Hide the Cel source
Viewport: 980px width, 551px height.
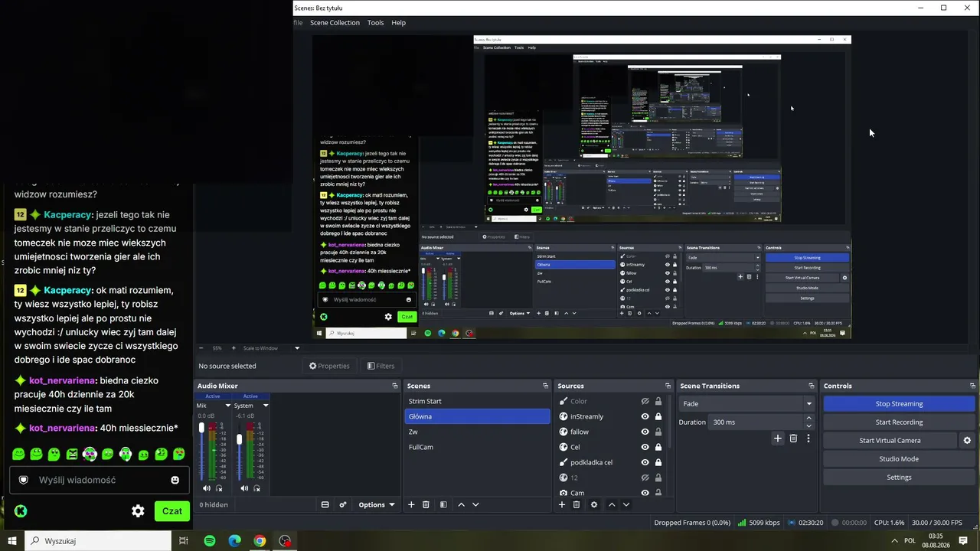[x=645, y=447]
